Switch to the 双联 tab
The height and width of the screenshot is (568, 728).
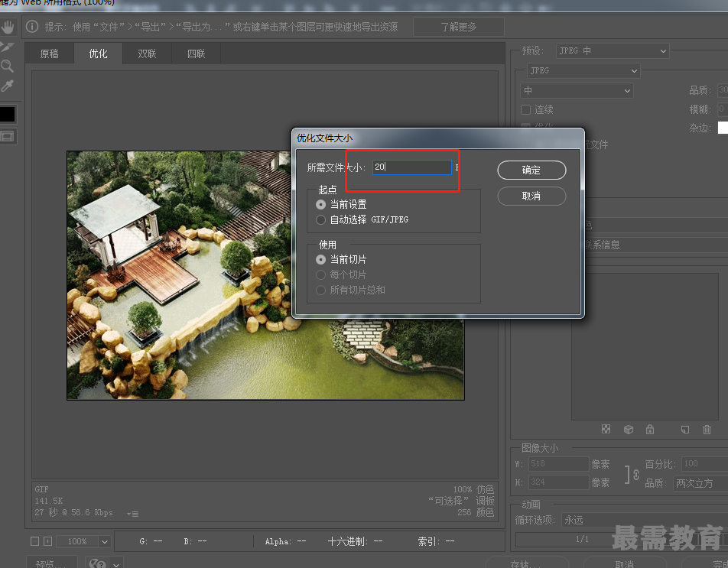coord(147,54)
